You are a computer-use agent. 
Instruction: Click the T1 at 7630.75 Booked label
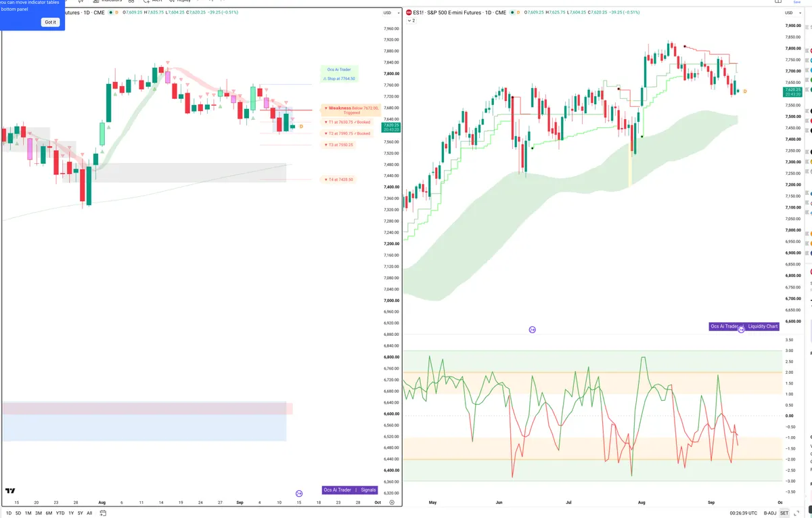[348, 123]
